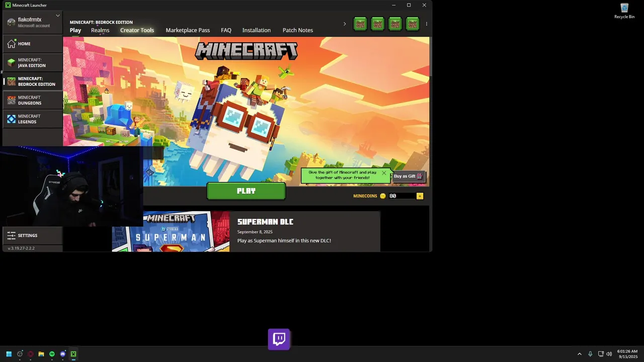
Task: Open OBS Studio from the taskbar
Action: tap(20, 354)
